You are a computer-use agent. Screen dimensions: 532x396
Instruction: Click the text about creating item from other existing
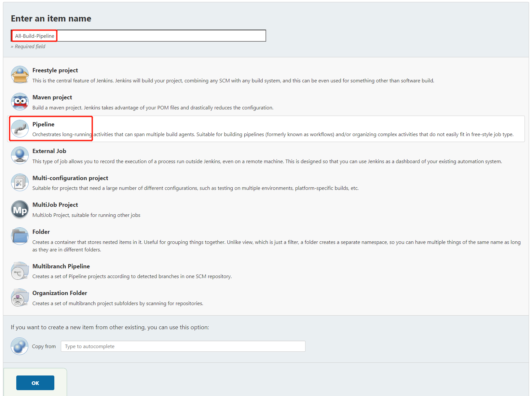110,327
